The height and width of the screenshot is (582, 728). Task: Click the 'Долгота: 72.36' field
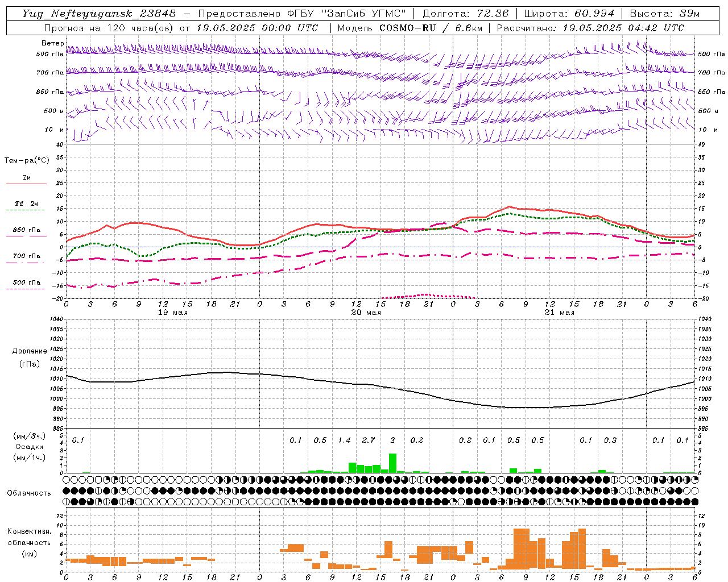(x=466, y=14)
